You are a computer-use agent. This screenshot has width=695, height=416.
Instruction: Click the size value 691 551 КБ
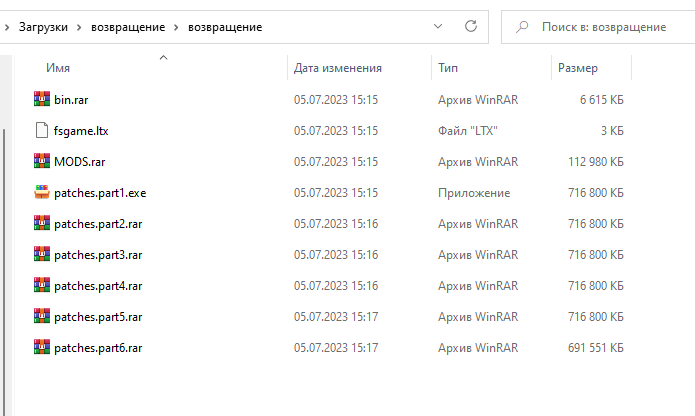click(x=596, y=348)
